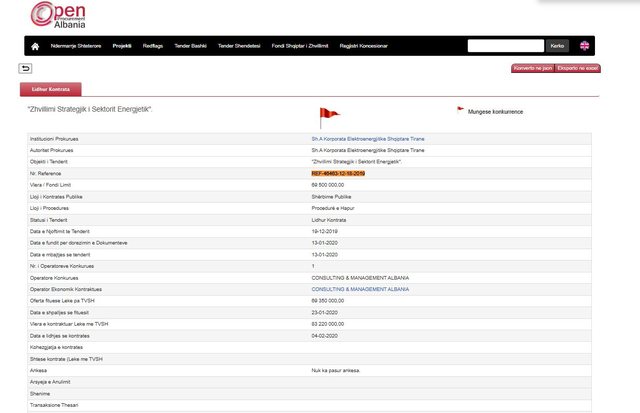Screen dimensions: 640x413
Task: Open the Open Procurement Albania logo
Action: (58, 15)
